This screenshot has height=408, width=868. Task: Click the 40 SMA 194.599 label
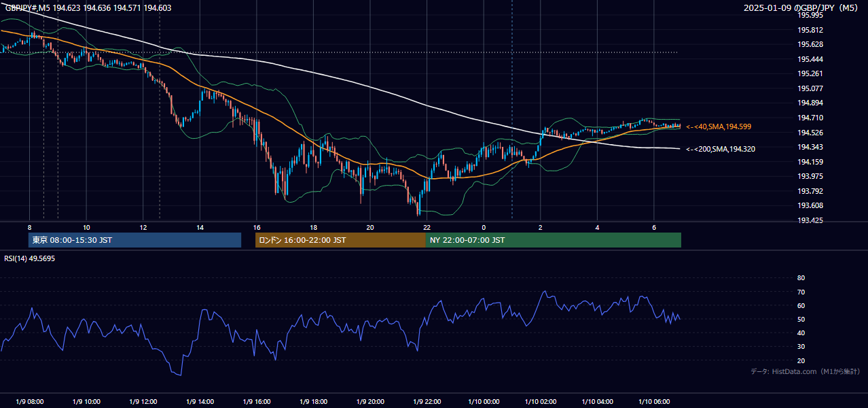[719, 126]
